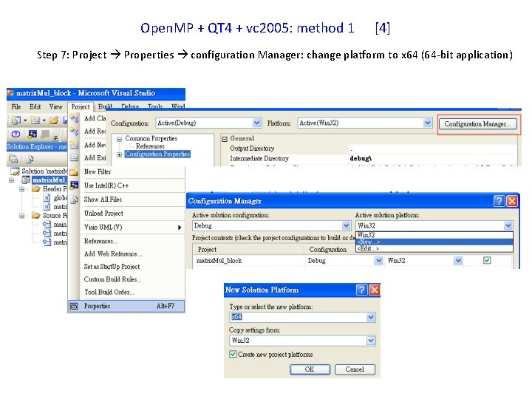The image size is (532, 399).
Task: Click the Configuration Manager... button
Action: tap(478, 124)
